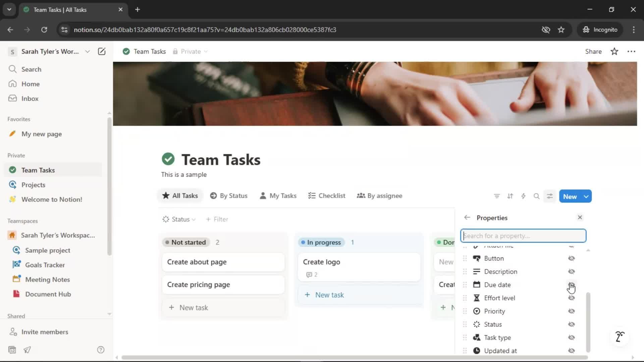Add New task under Not started
The height and width of the screenshot is (362, 644).
point(223,308)
